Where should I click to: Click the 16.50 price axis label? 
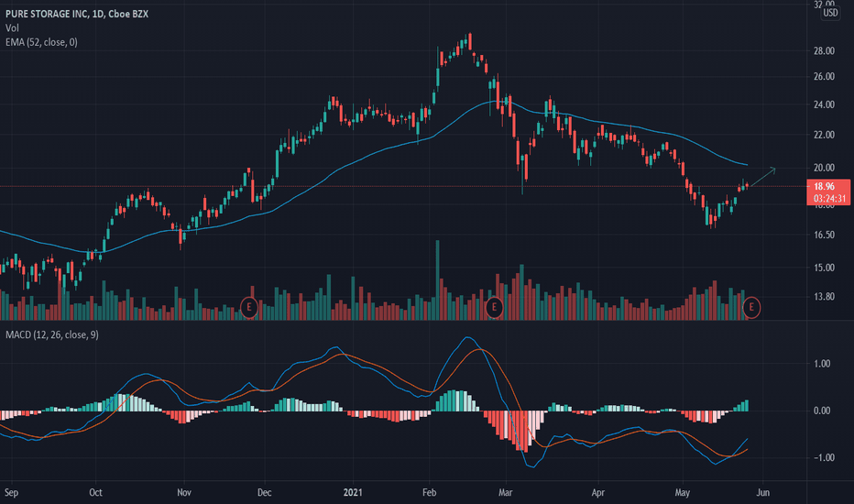824,235
